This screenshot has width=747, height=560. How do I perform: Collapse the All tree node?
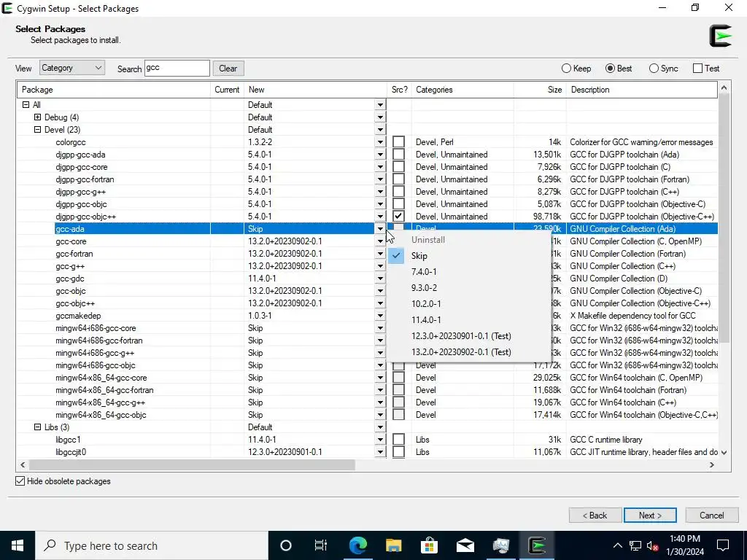point(26,105)
